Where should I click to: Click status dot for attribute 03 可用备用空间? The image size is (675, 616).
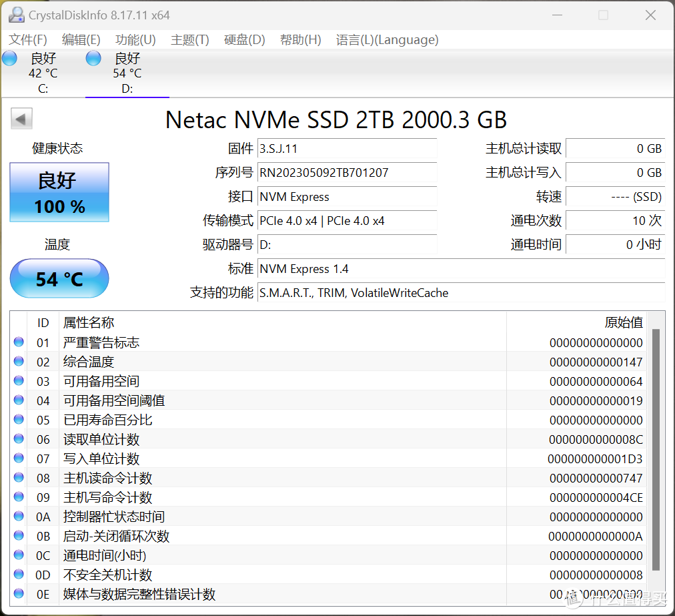click(x=19, y=381)
